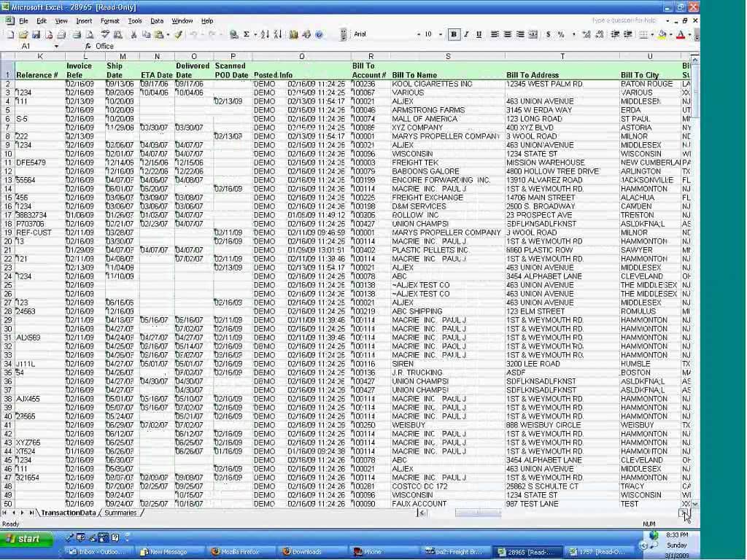Decrease the cell indent
The height and width of the screenshot is (560, 747).
[x=615, y=34]
